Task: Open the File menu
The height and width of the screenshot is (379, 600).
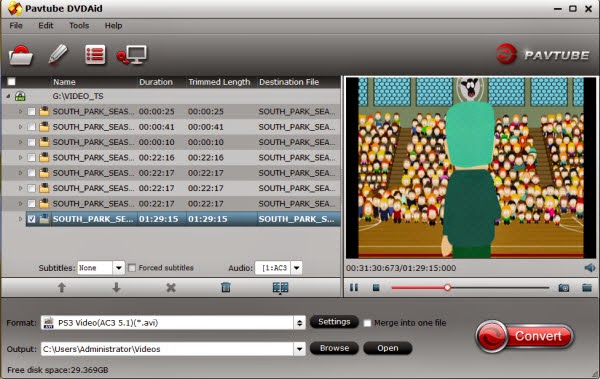Action: pos(16,26)
